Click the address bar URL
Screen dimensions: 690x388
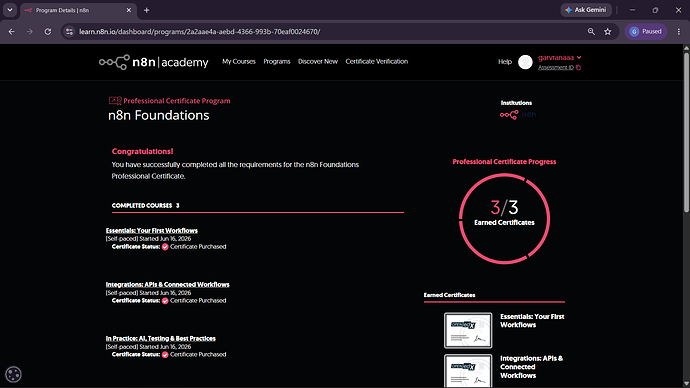point(199,32)
